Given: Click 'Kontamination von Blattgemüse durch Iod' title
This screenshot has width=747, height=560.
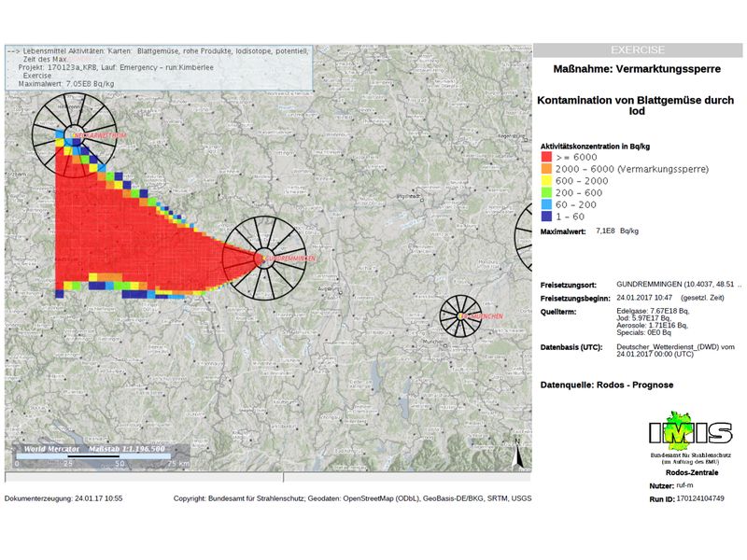Looking at the screenshot, I should point(636,105).
